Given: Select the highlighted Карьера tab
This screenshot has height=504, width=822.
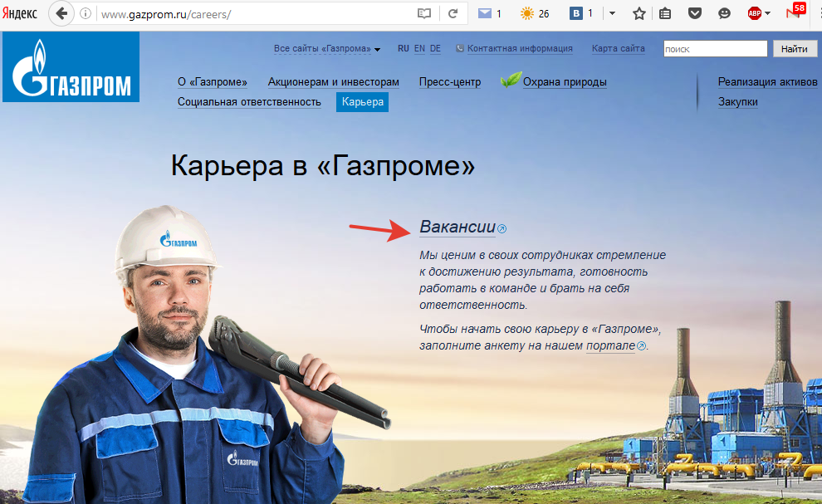Looking at the screenshot, I should point(362,102).
